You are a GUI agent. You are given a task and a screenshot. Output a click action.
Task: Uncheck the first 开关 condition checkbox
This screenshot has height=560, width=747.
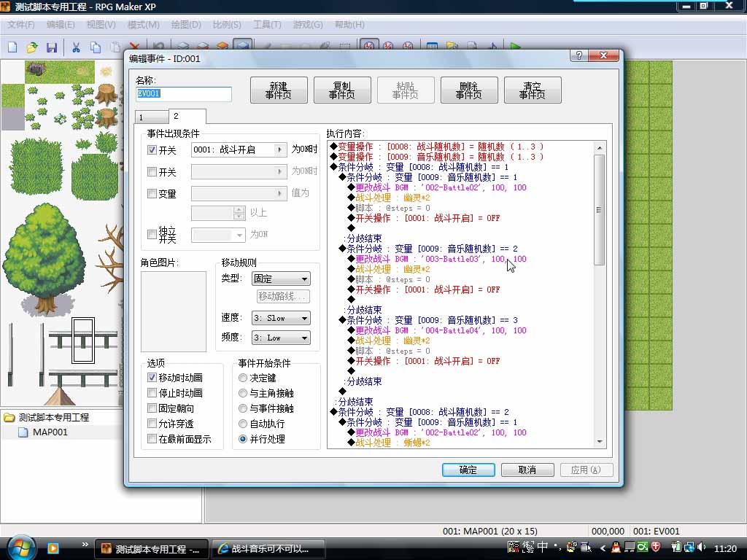pos(152,150)
